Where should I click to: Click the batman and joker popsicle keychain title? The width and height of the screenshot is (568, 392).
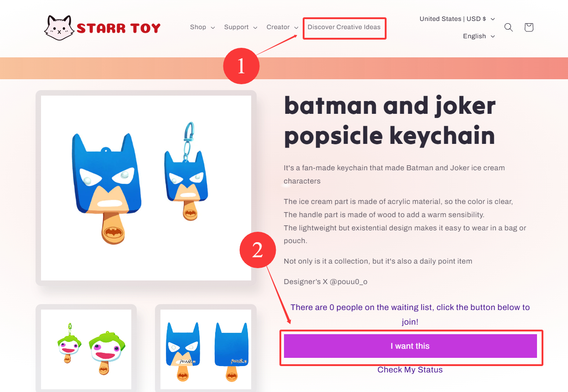[x=390, y=121]
